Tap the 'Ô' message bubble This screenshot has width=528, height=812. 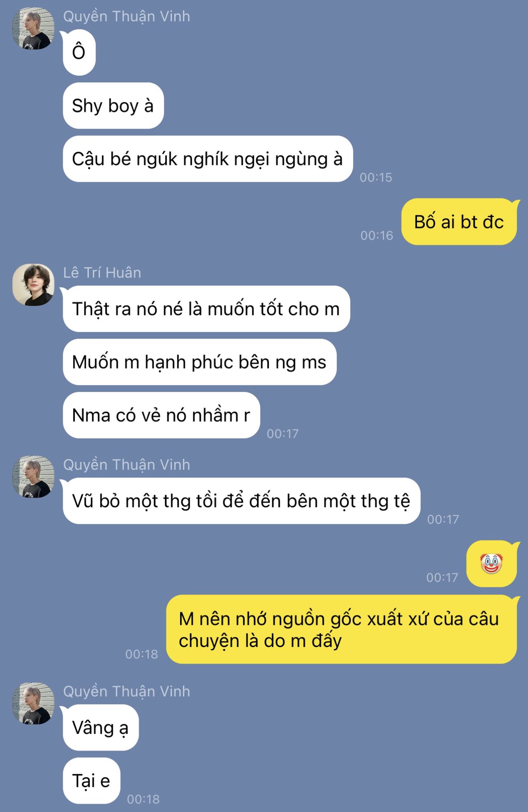click(x=79, y=52)
